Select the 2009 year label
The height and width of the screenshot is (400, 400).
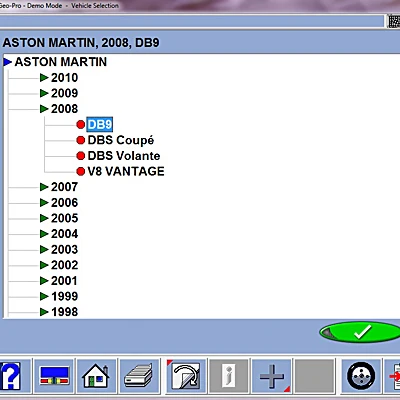pyautogui.click(x=64, y=93)
